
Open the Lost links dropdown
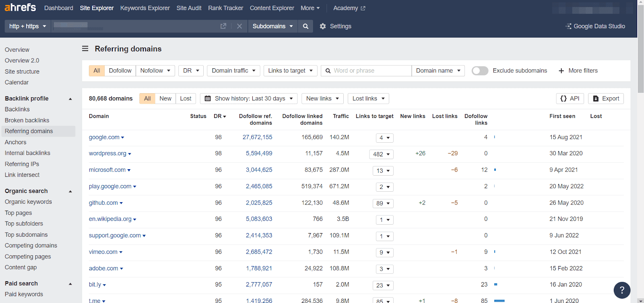tap(368, 98)
